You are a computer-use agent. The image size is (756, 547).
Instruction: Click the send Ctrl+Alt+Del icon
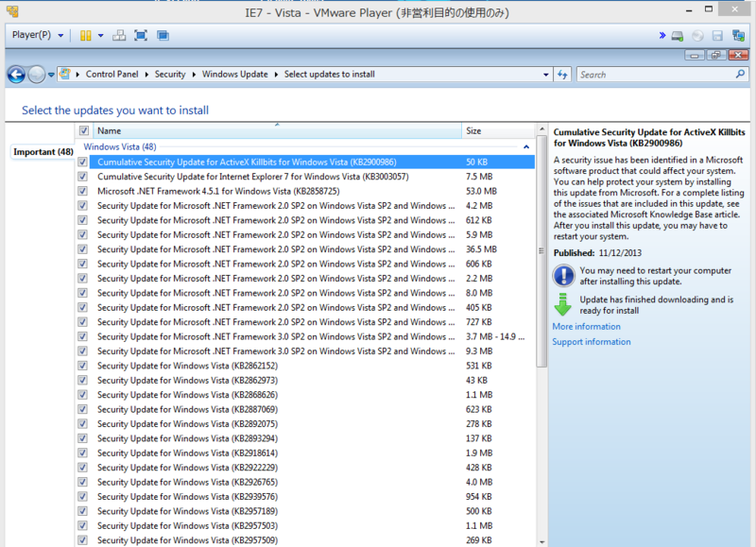click(119, 36)
